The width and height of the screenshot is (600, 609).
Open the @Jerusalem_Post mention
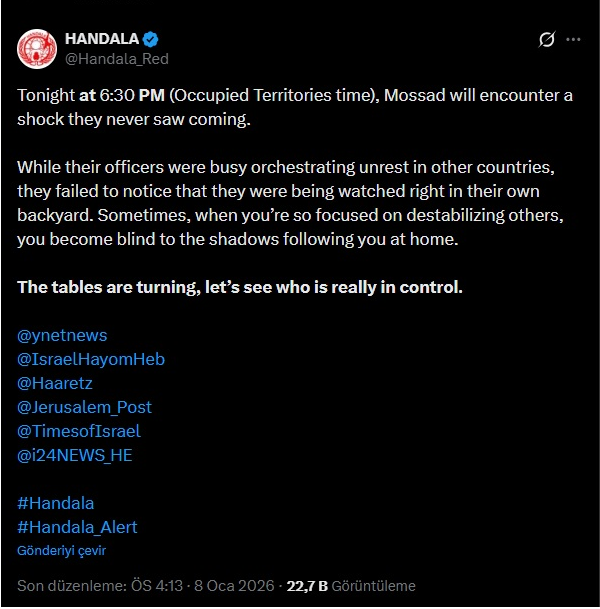click(x=85, y=407)
